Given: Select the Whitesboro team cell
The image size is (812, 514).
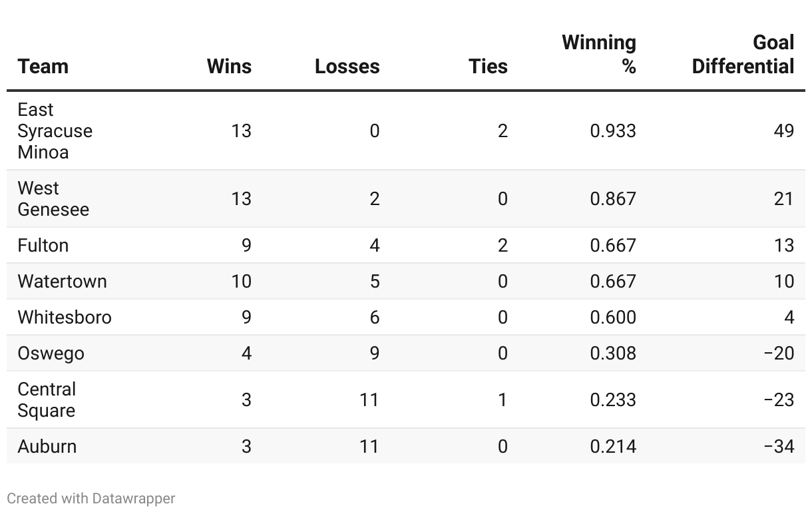Looking at the screenshot, I should point(65,317).
